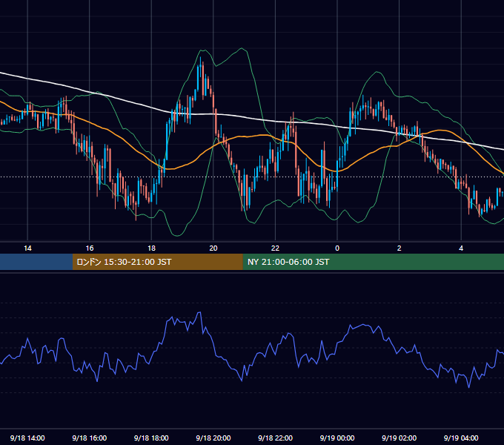Click the '9/19 02:00' date label

(x=399, y=438)
